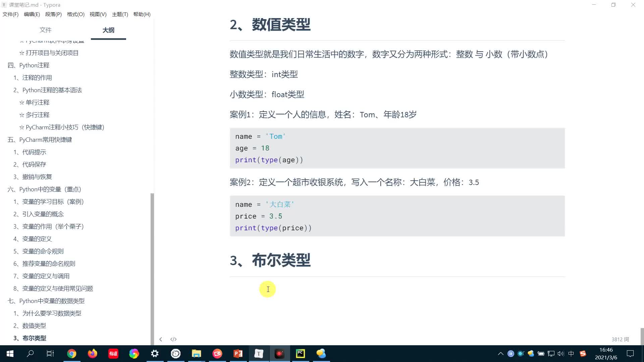Open battery icon in system tray
644x362 pixels.
(541, 354)
